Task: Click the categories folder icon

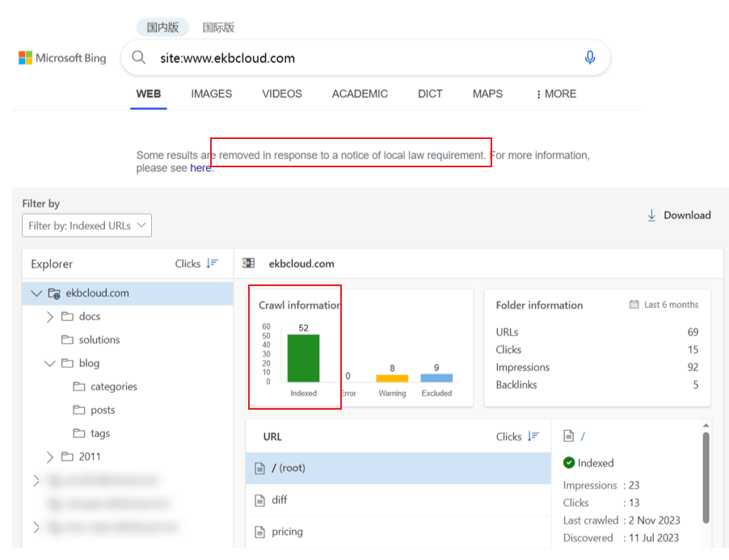Action: (x=79, y=386)
